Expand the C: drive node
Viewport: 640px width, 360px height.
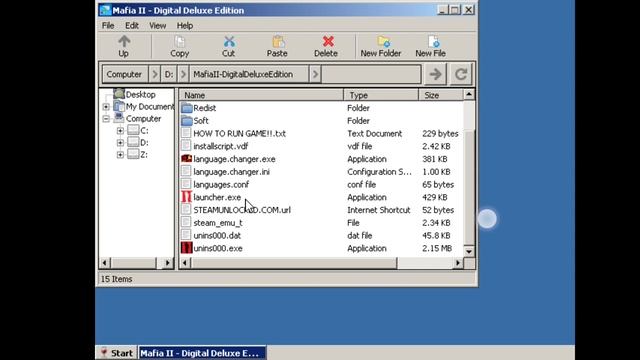coord(120,131)
